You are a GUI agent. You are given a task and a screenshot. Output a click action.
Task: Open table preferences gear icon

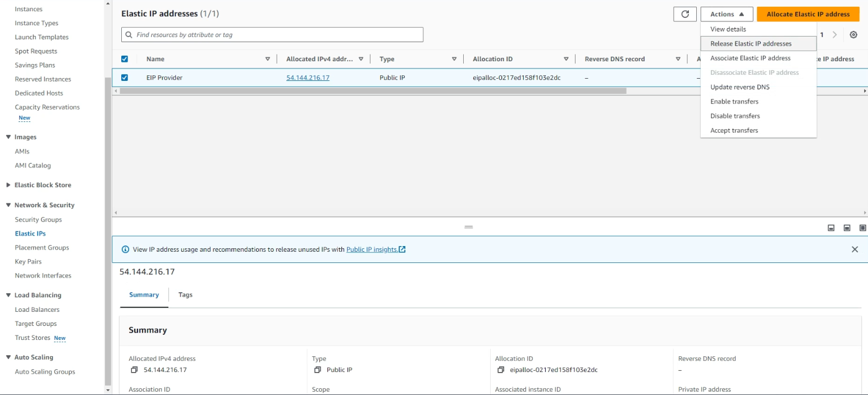[x=853, y=35]
